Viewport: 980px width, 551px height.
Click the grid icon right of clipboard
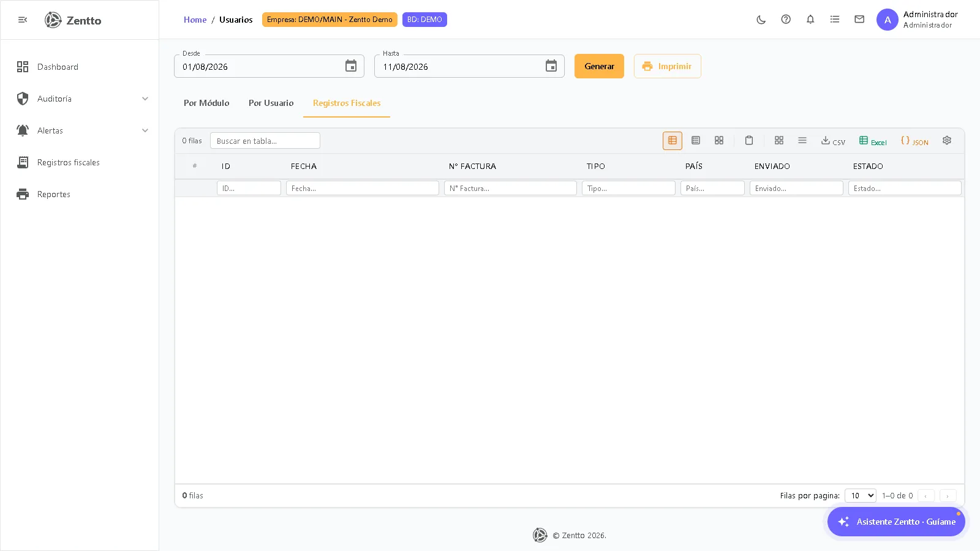779,140
